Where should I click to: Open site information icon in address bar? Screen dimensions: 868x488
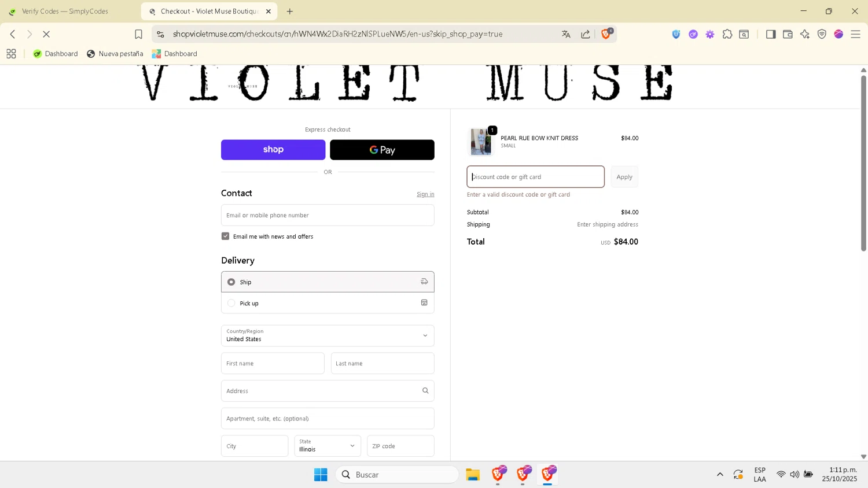click(x=160, y=34)
